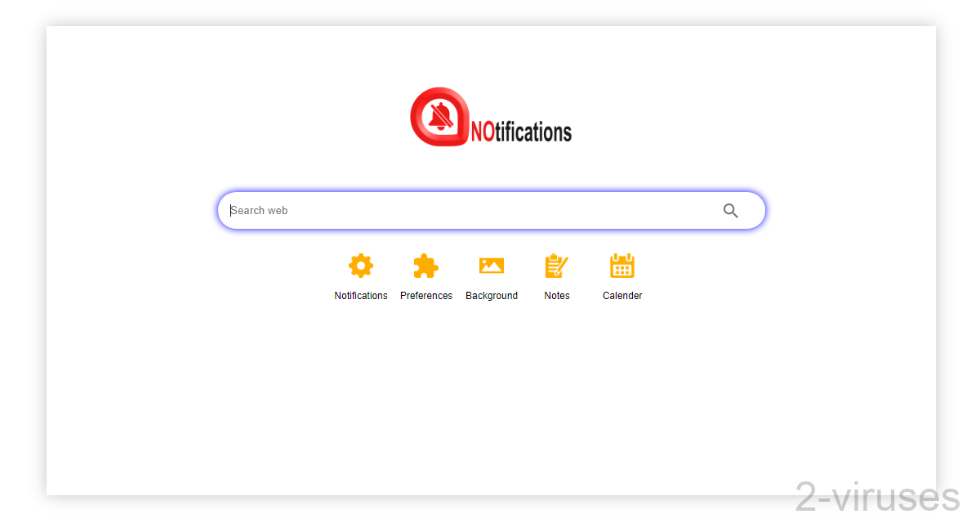Screen dimensions: 980x523
Task: Open the Notifications gear icon
Action: (x=360, y=265)
